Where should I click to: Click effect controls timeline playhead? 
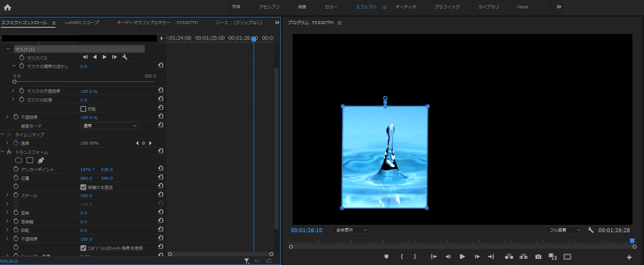pos(254,39)
